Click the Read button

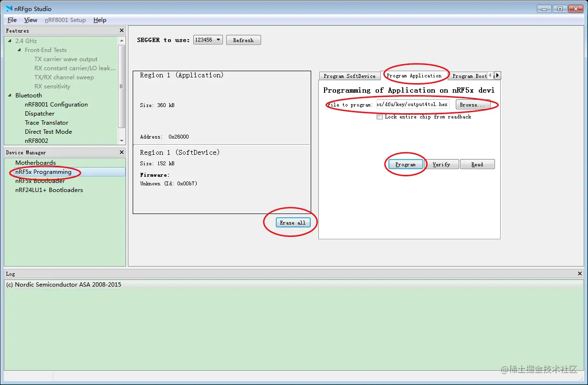click(477, 164)
